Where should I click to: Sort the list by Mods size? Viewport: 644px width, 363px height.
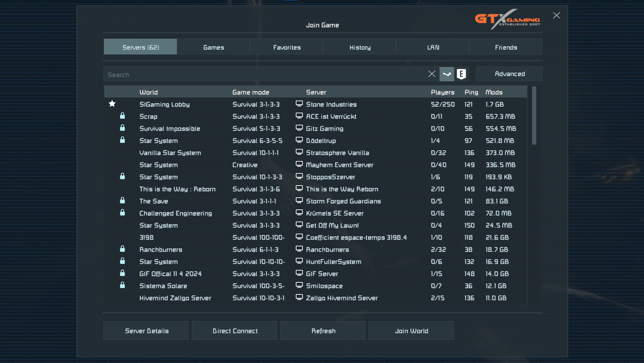(494, 92)
